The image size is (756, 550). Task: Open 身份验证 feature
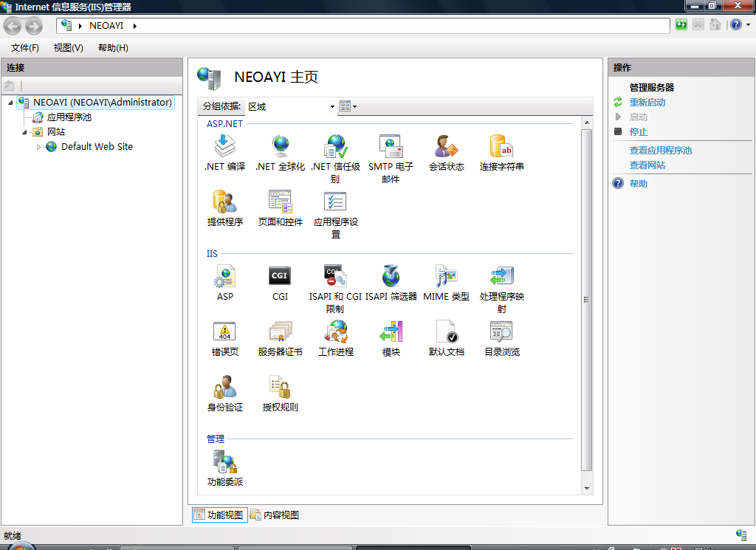[x=224, y=393]
